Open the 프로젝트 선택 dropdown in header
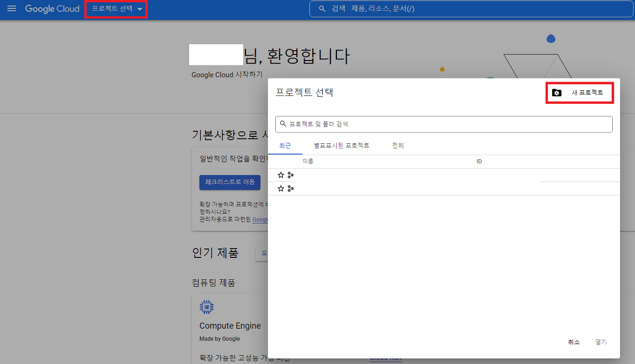 coord(116,9)
